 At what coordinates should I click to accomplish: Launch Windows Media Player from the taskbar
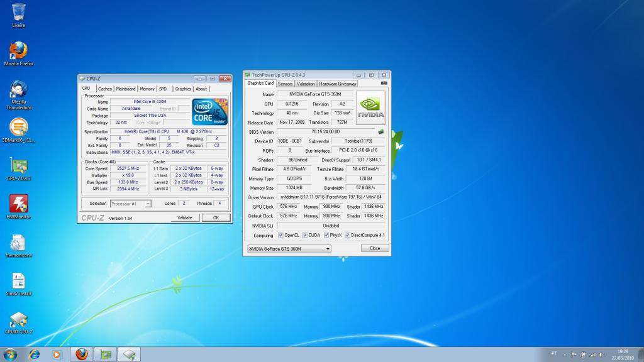tap(57, 354)
